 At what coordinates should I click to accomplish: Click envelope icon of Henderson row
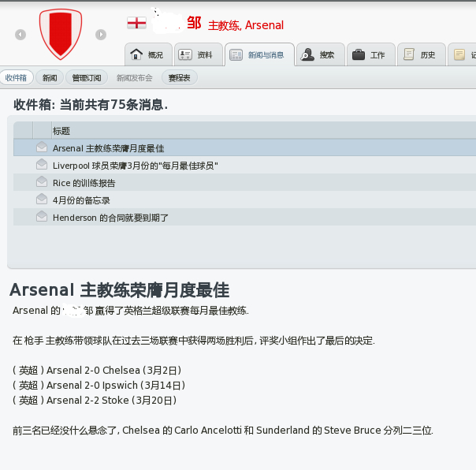click(x=42, y=216)
